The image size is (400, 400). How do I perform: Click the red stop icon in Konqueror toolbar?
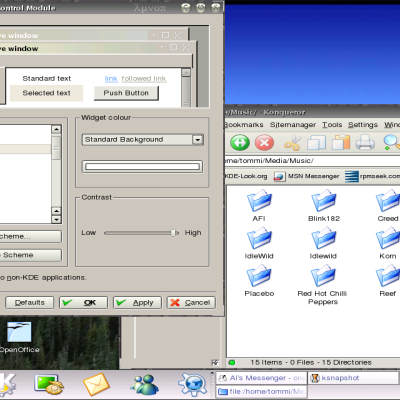tap(264, 143)
